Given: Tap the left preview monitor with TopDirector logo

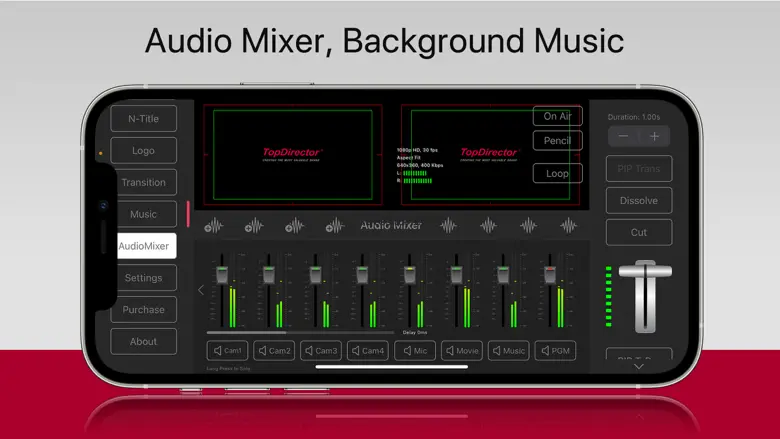Looking at the screenshot, I should 292,155.
